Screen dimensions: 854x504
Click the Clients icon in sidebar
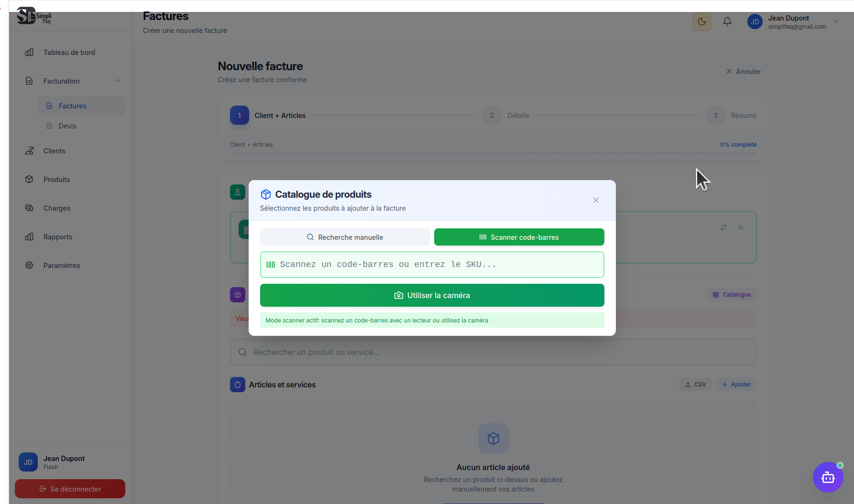[x=29, y=150]
